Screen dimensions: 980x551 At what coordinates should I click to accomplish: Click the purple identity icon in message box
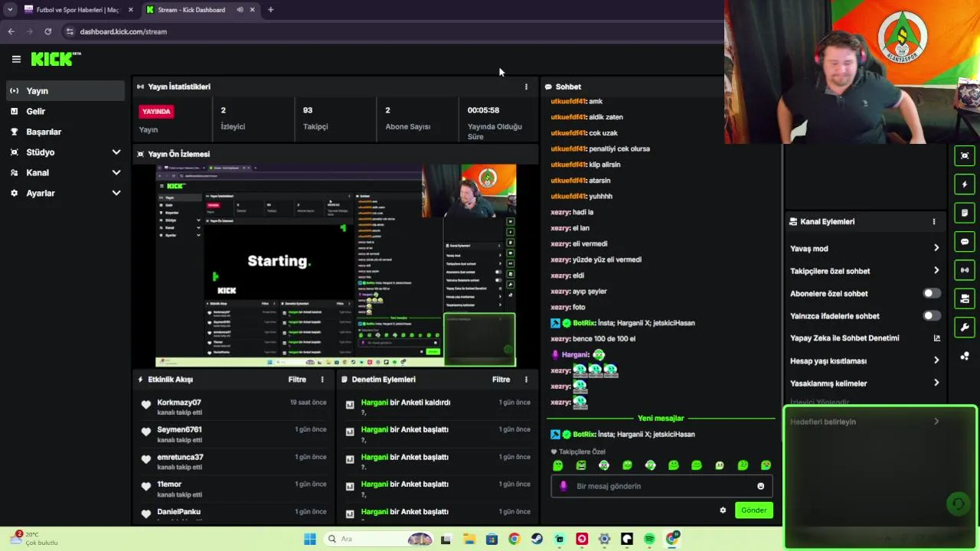563,486
